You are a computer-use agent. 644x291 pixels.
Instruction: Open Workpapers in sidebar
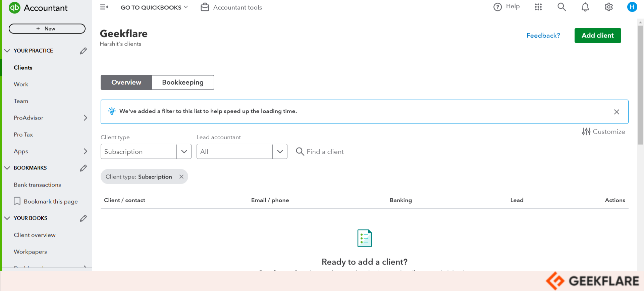pyautogui.click(x=30, y=252)
